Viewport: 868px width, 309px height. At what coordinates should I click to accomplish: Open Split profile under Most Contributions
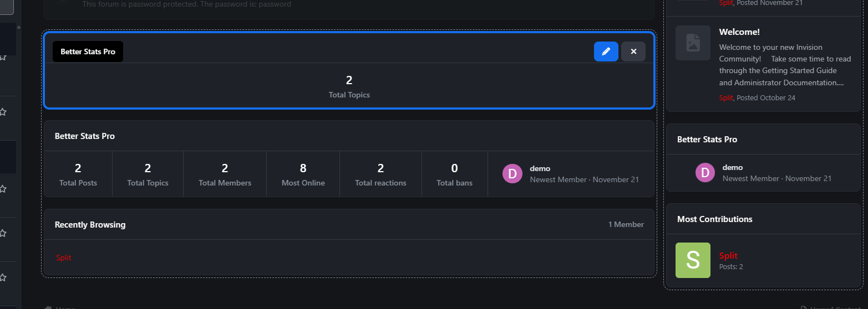(728, 255)
